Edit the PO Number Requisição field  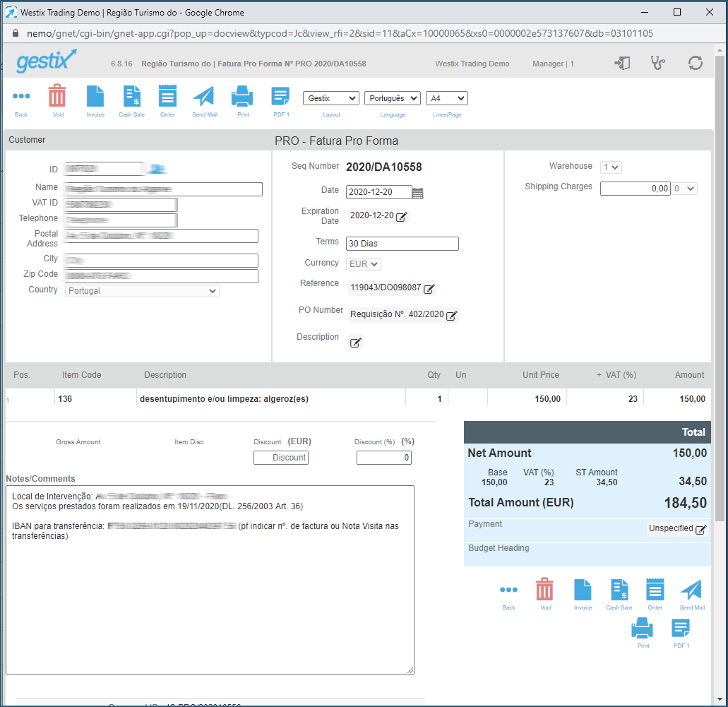pyautogui.click(x=451, y=316)
